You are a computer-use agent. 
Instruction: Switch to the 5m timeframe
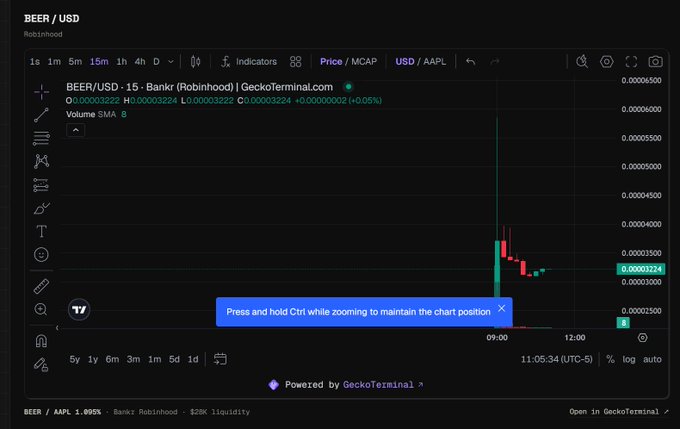point(75,62)
